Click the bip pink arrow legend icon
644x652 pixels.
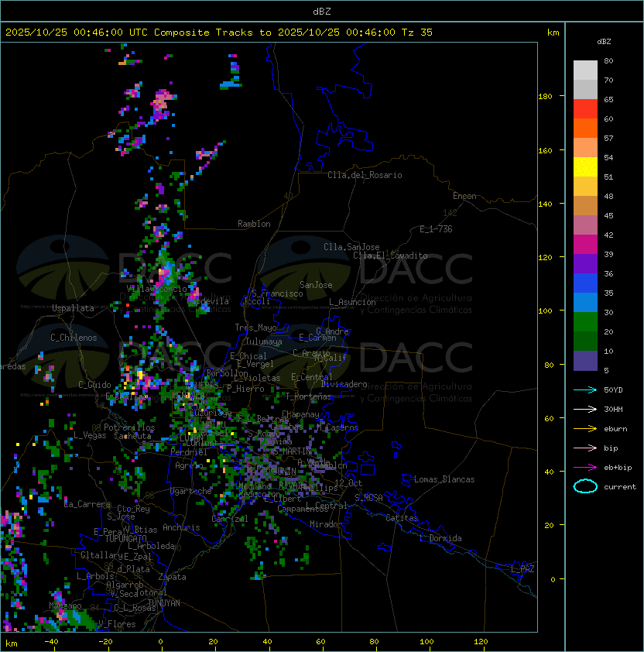(585, 448)
